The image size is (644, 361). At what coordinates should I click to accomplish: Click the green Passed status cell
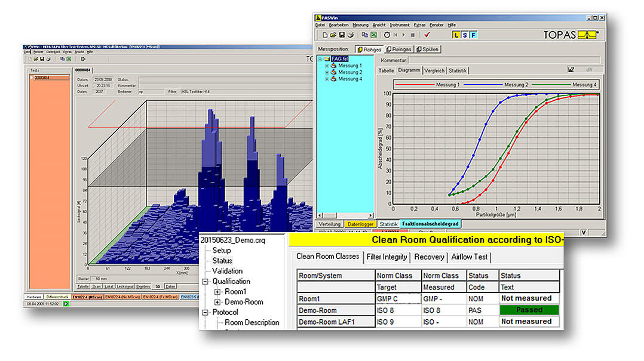click(529, 310)
